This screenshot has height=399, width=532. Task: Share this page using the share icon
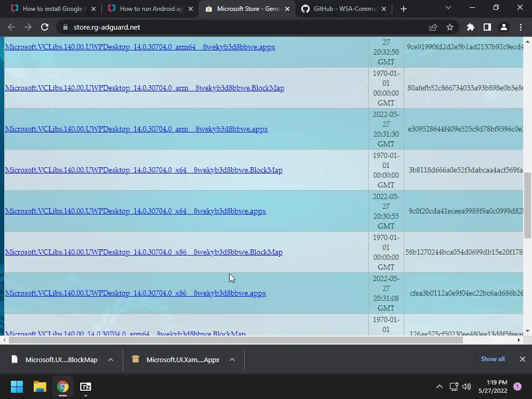(433, 27)
